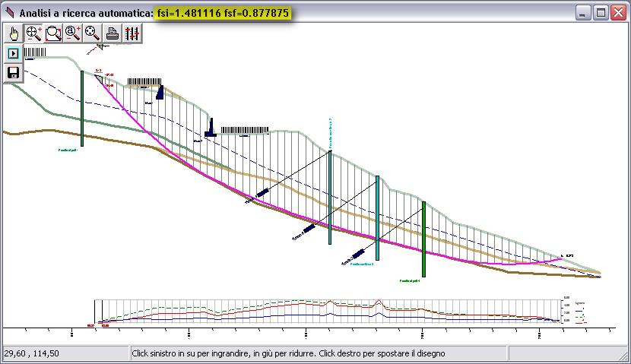Run the analysis with the play button
Screen dimensions: 631x364
13,53
